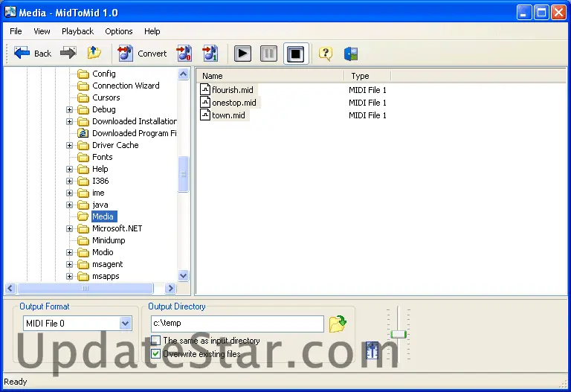Click the volume slider handle

[399, 334]
